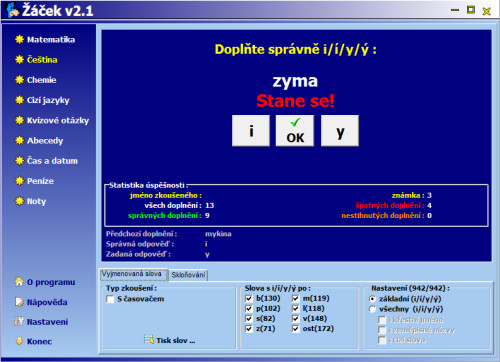The width and height of the screenshot is (500, 362).
Task: Open the Nápověda help link
Action: click(x=47, y=302)
